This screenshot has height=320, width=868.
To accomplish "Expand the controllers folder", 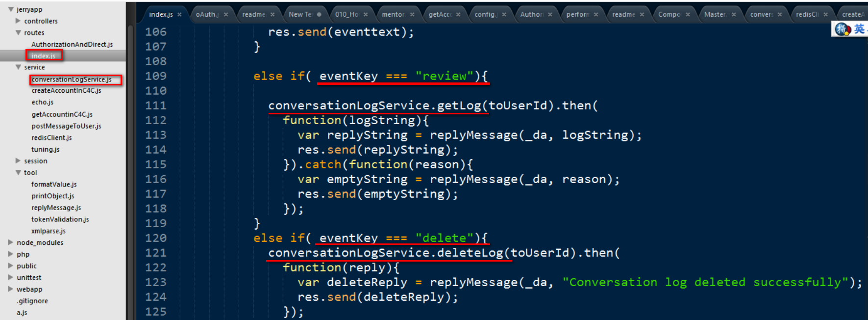I will coord(18,21).
